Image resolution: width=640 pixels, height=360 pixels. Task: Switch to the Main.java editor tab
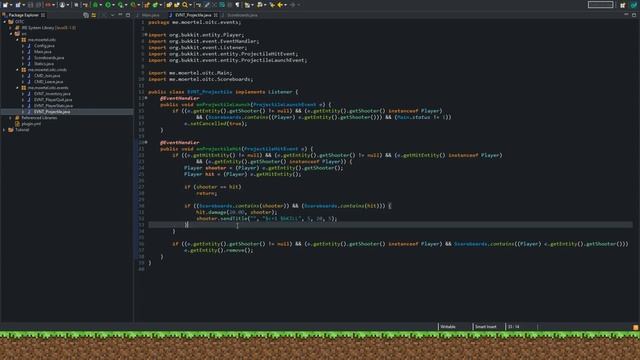click(x=150, y=15)
